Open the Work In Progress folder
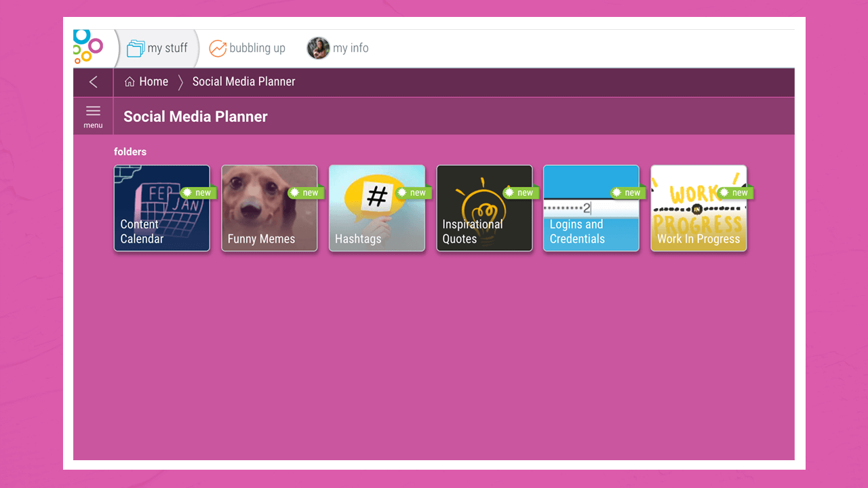Screen dimensions: 868x488 [x=698, y=208]
